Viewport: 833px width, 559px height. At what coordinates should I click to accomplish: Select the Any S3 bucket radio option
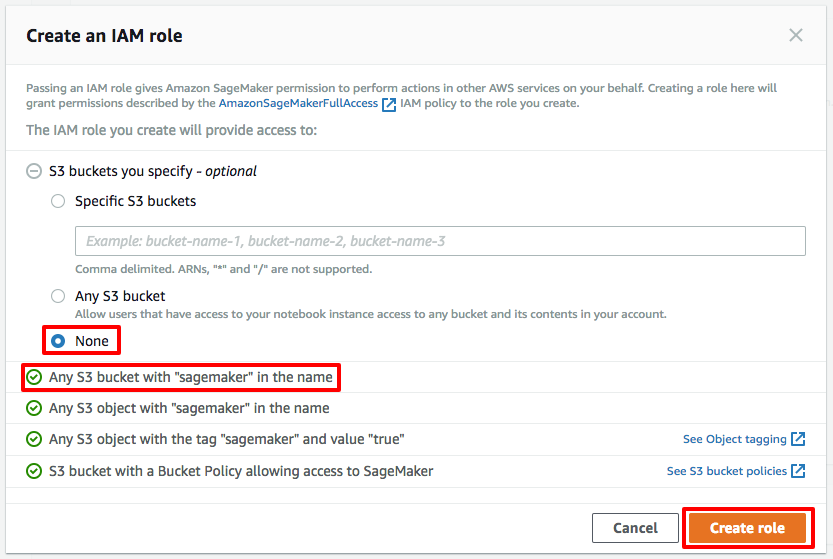pos(58,296)
